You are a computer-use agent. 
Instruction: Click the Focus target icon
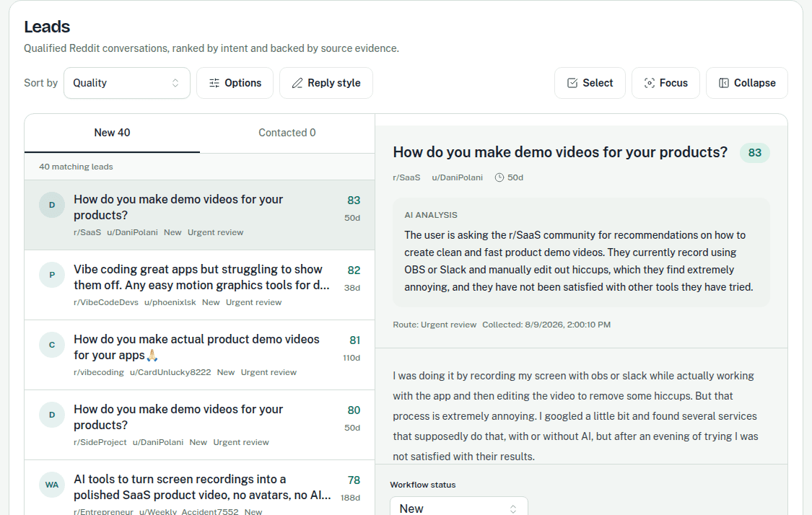[650, 83]
